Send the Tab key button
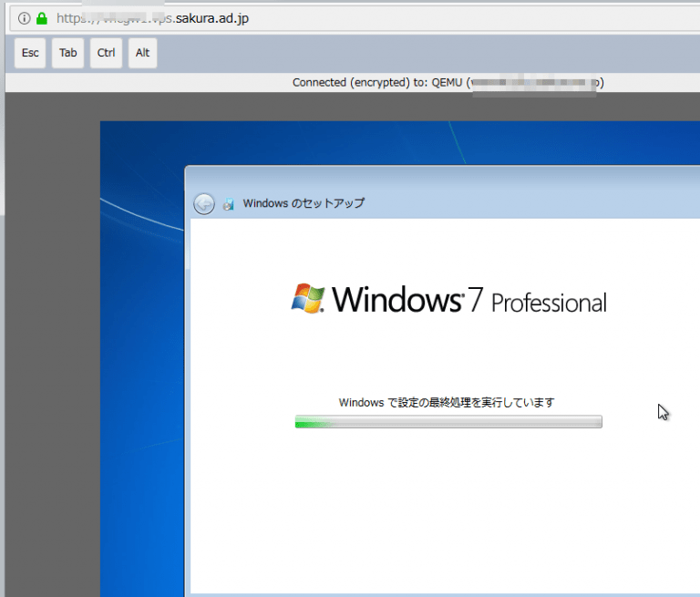The image size is (700, 597). coord(67,53)
